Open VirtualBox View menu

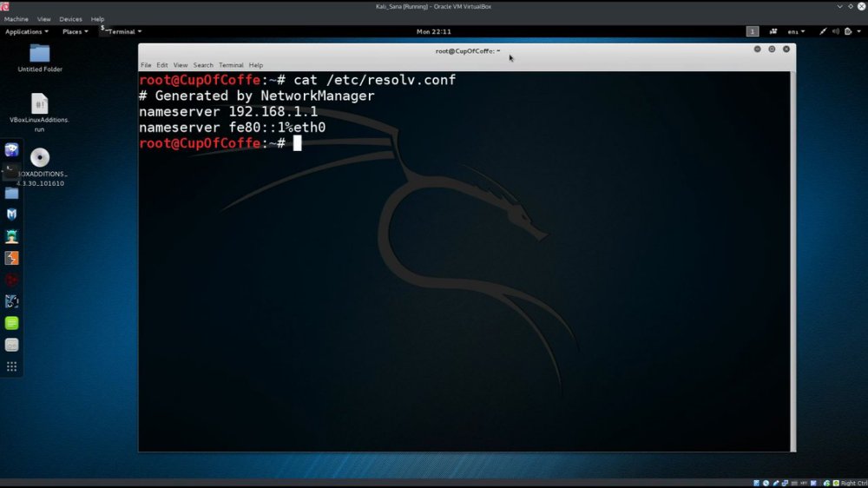[43, 19]
